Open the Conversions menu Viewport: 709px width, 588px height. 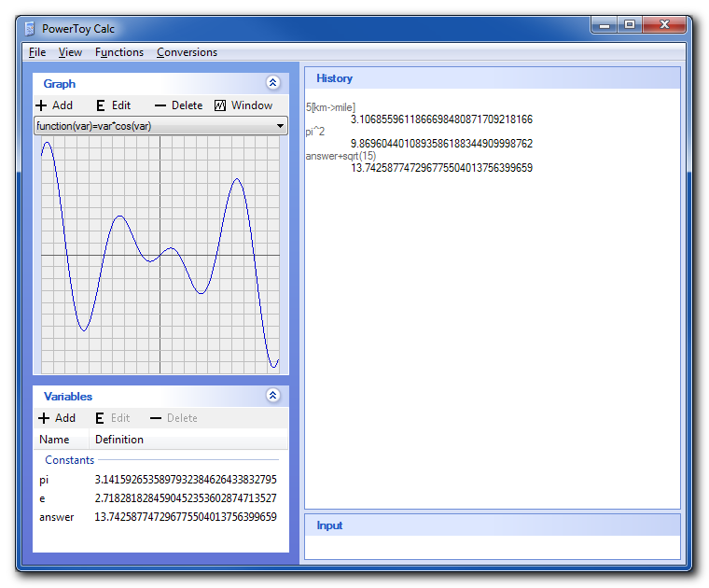coord(188,52)
